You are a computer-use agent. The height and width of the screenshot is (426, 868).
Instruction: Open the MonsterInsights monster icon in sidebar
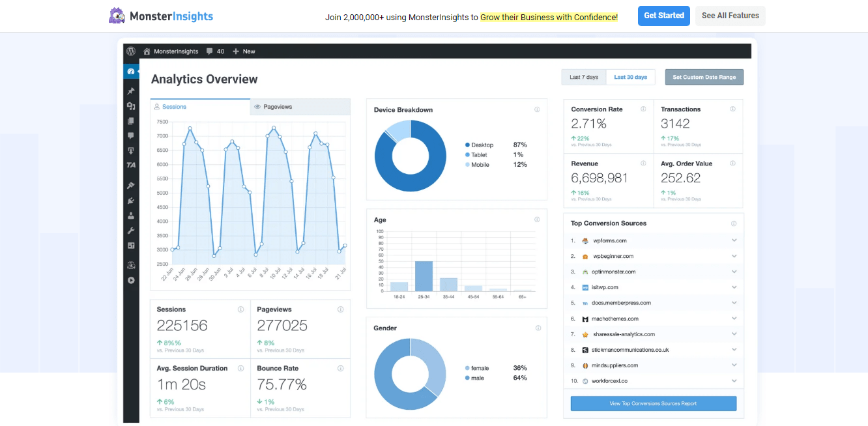click(131, 265)
